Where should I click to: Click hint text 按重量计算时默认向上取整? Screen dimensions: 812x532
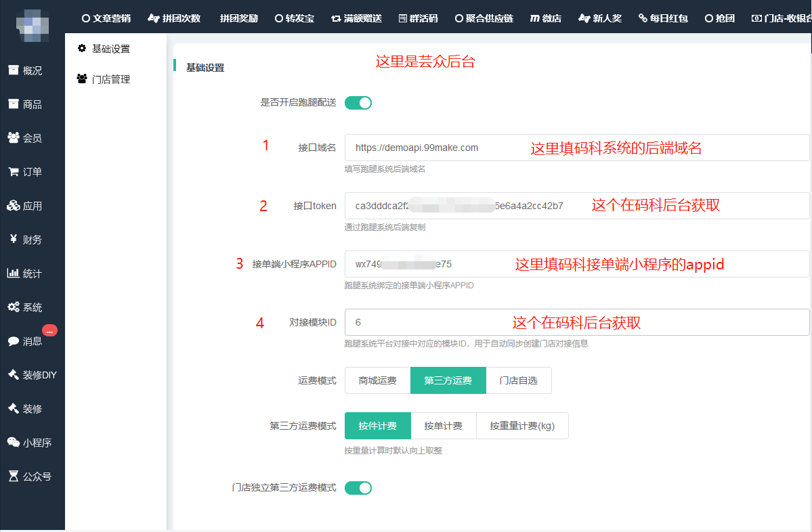click(393, 451)
